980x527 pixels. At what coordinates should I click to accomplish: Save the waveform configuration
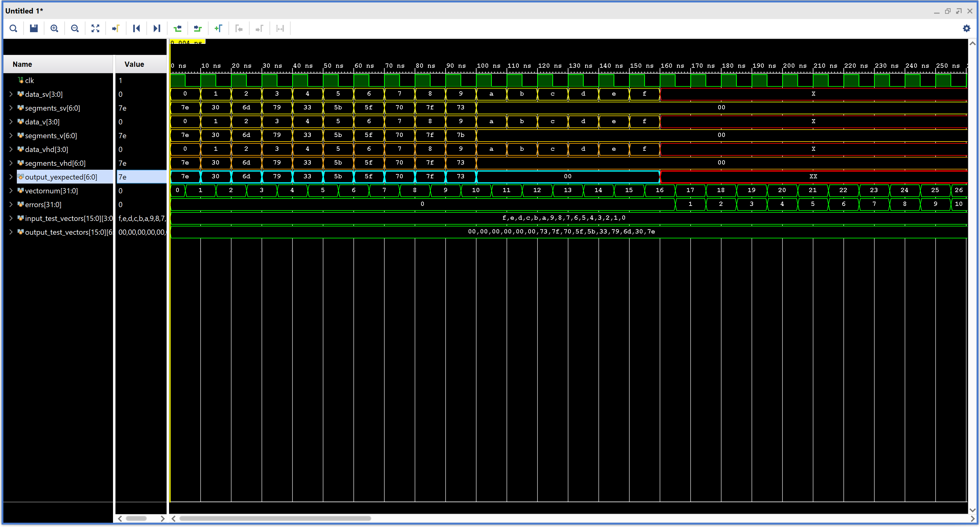34,28
